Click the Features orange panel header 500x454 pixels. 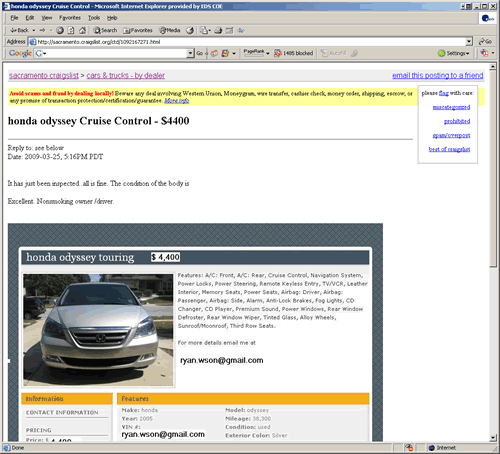243,399
